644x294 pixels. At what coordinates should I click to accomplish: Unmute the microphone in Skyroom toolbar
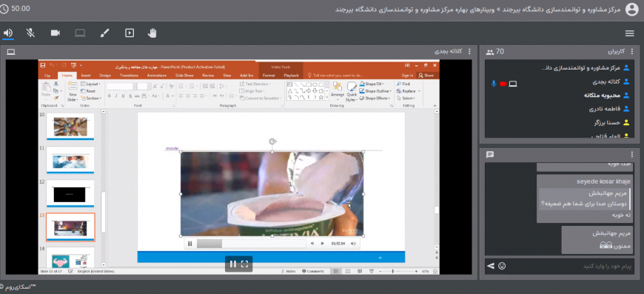[30, 33]
